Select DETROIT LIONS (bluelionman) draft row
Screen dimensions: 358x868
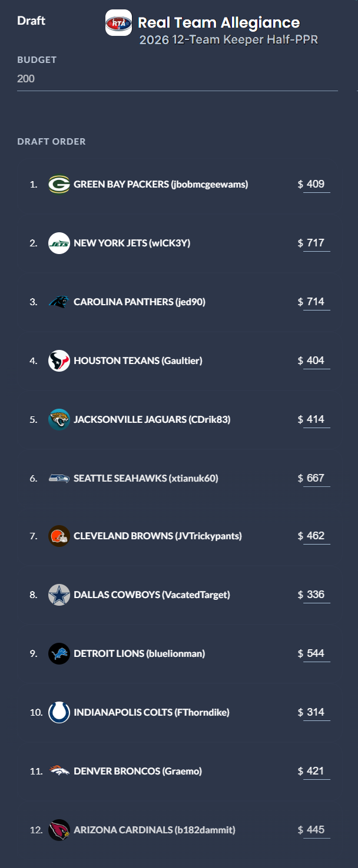coord(178,653)
